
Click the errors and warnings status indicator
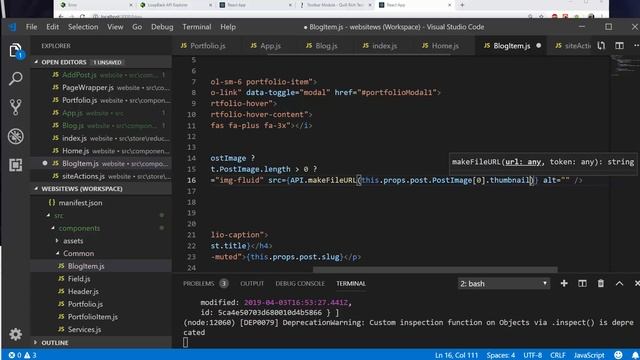point(22,355)
